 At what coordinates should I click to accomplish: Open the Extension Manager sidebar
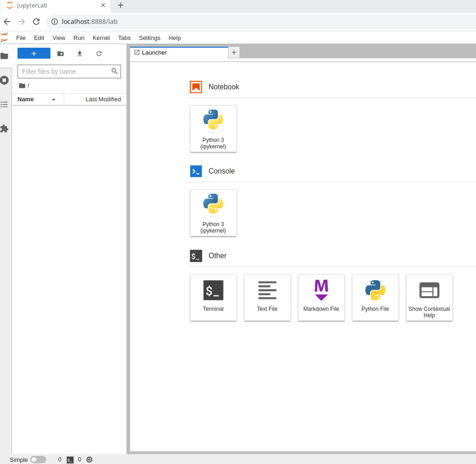pyautogui.click(x=4, y=129)
